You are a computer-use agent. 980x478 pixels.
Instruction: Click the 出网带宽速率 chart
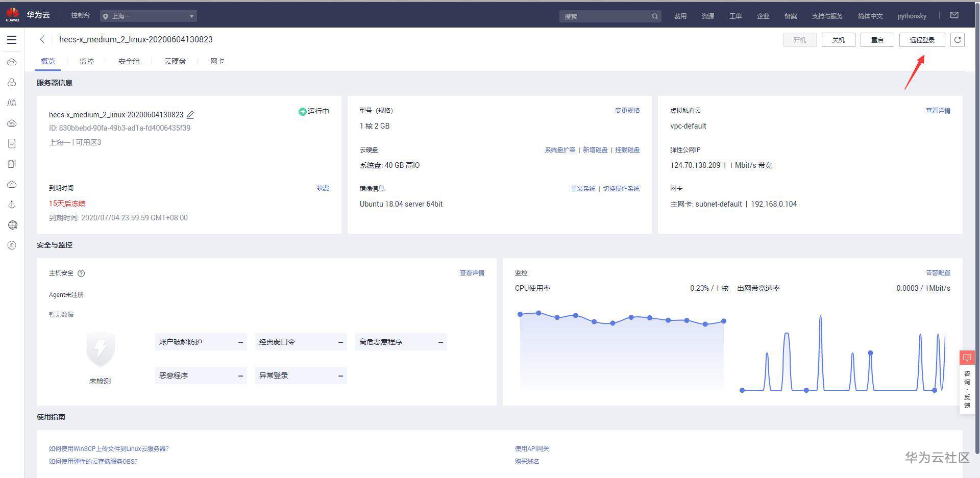(x=844, y=353)
